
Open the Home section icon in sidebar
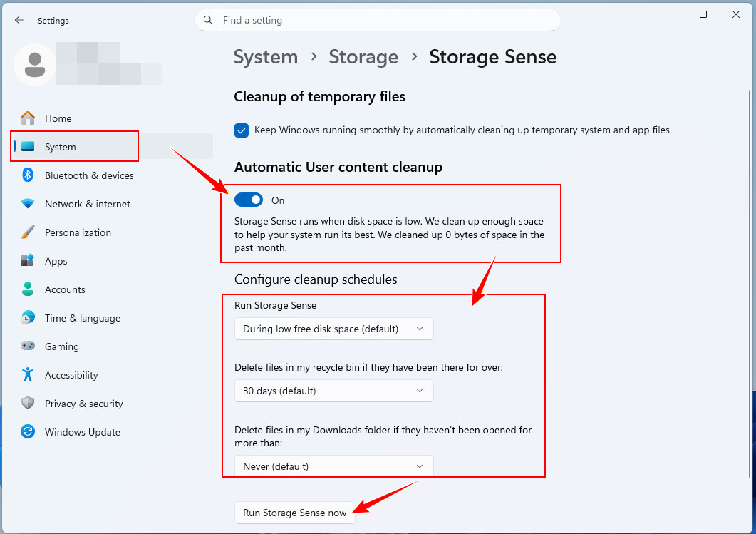click(28, 118)
